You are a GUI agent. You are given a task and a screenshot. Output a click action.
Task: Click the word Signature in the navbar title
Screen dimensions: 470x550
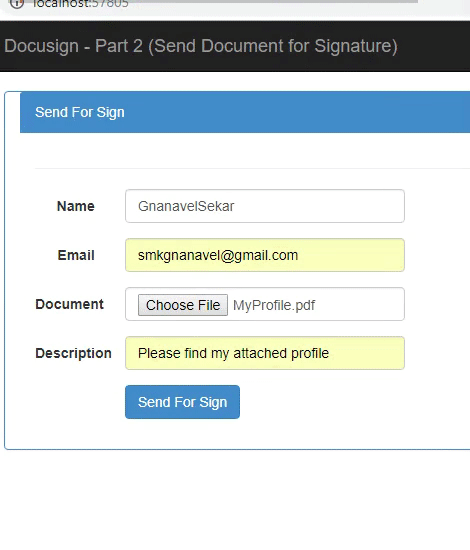(x=354, y=46)
